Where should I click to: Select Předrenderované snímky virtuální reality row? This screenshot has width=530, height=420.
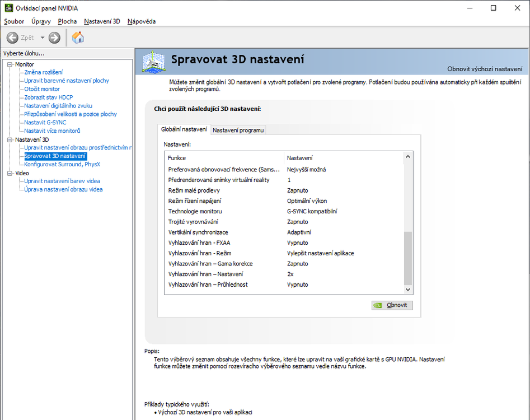tap(284, 180)
